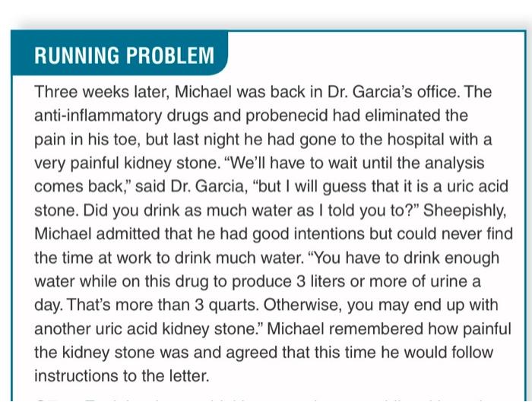Select the word "Sheepishly" in the passage
This screenshot has height=402, width=532.
click(x=464, y=210)
